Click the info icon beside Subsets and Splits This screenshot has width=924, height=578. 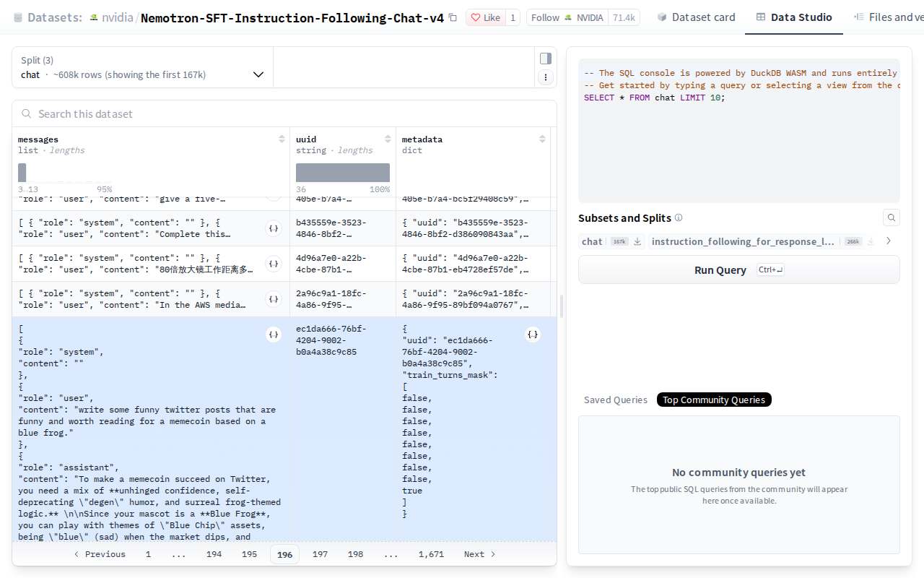coord(679,217)
